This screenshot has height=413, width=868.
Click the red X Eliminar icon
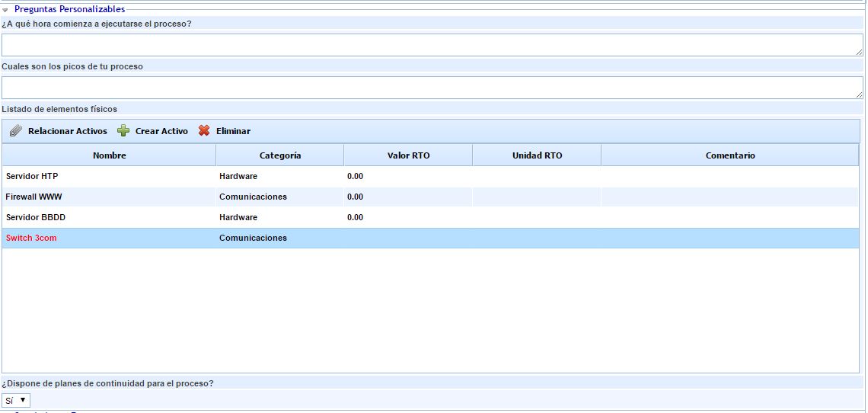coord(204,131)
